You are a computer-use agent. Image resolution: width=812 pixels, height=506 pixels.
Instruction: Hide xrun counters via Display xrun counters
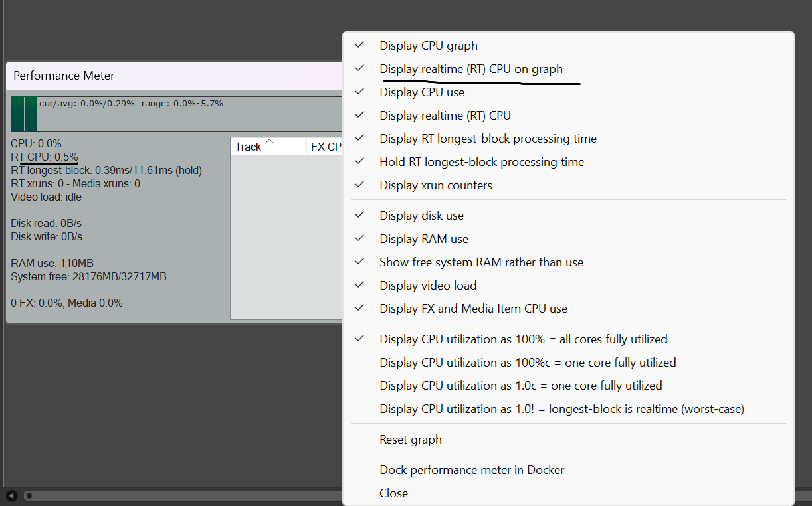[435, 185]
